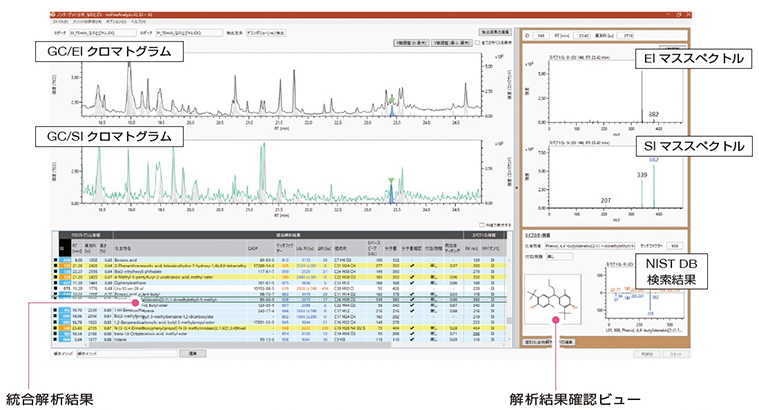Click the green peak marker in GC/SI chromatogram

tap(391, 180)
